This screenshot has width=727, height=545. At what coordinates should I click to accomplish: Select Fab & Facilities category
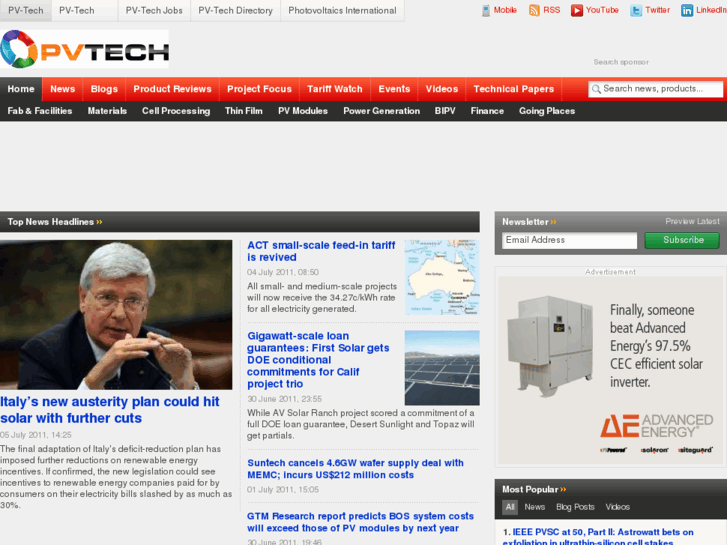tap(40, 111)
